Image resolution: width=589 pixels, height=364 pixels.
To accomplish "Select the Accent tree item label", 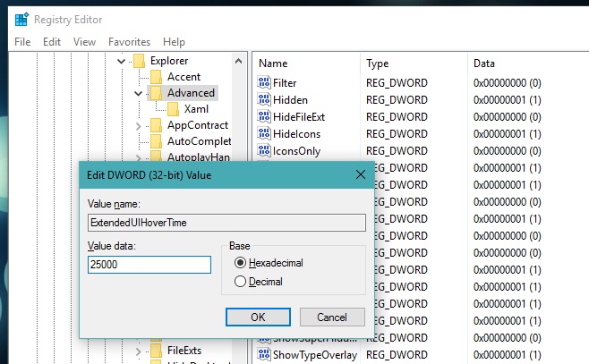I will [x=184, y=77].
